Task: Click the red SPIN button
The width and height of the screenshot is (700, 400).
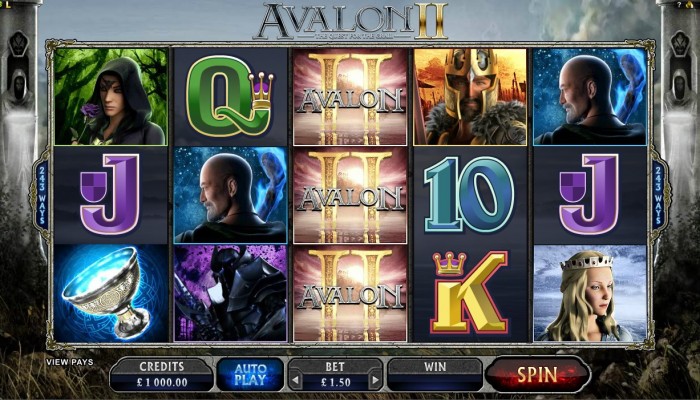Action: 538,374
